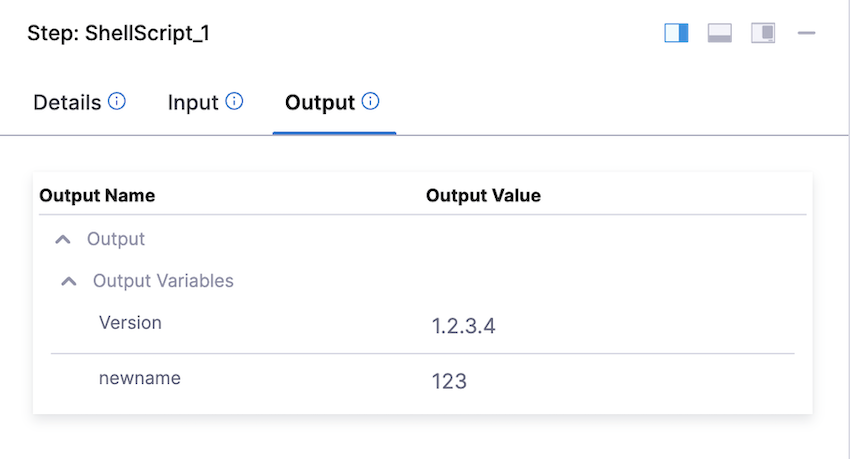The height and width of the screenshot is (459, 850).
Task: Click info icon next to Input
Action: point(234,101)
